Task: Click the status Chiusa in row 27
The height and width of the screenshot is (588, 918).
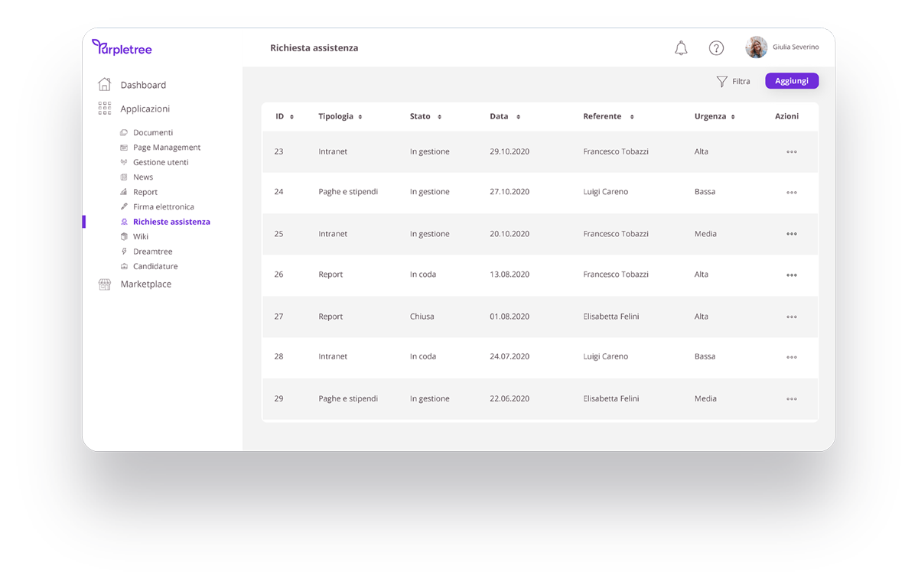Action: click(422, 317)
